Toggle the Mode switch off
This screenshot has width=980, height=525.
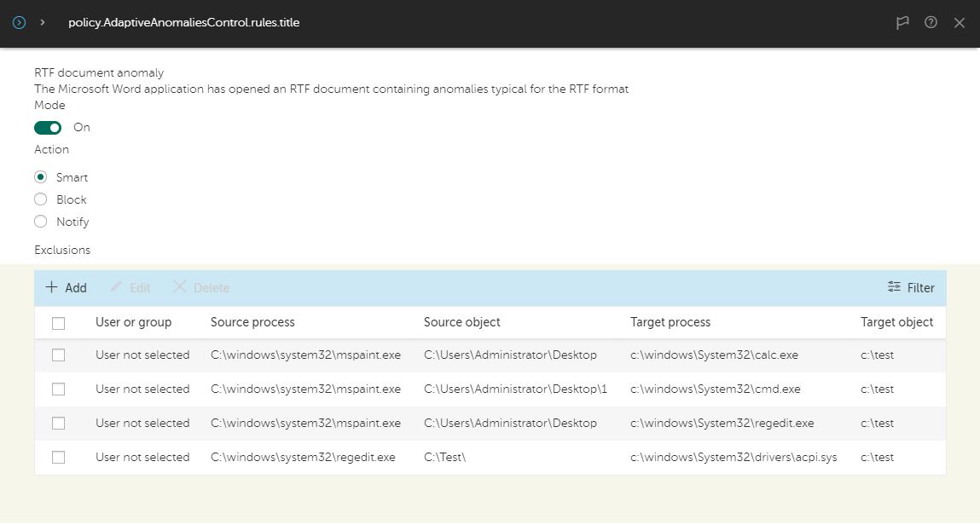click(x=48, y=128)
